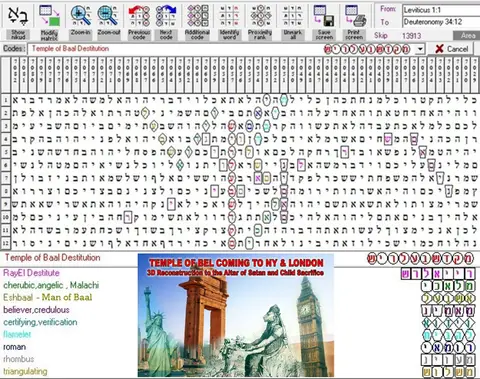Image resolution: width=480 pixels, height=379 pixels.
Task: Click row number 12 header of matrix
Action: 6,243
